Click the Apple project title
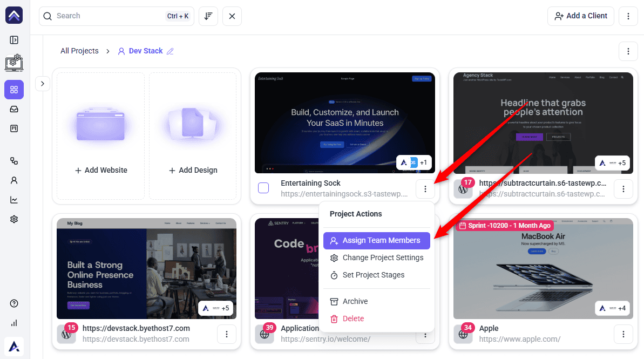This screenshot has height=359, width=644. (489, 328)
